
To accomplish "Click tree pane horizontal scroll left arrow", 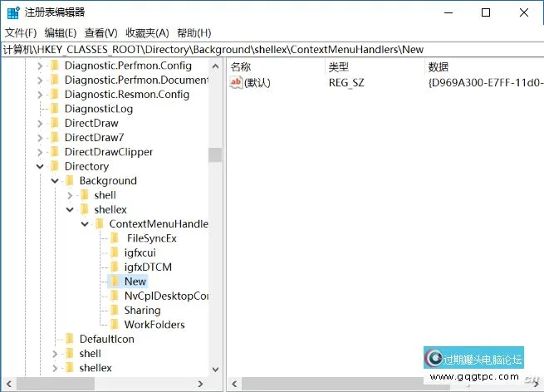I will point(9,384).
